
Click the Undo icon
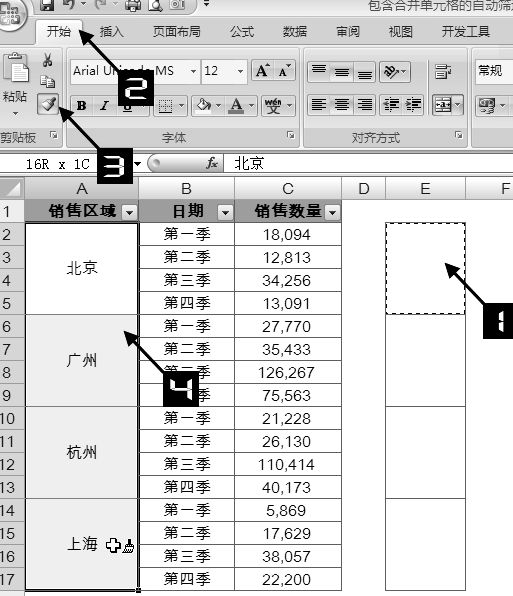click(x=70, y=5)
